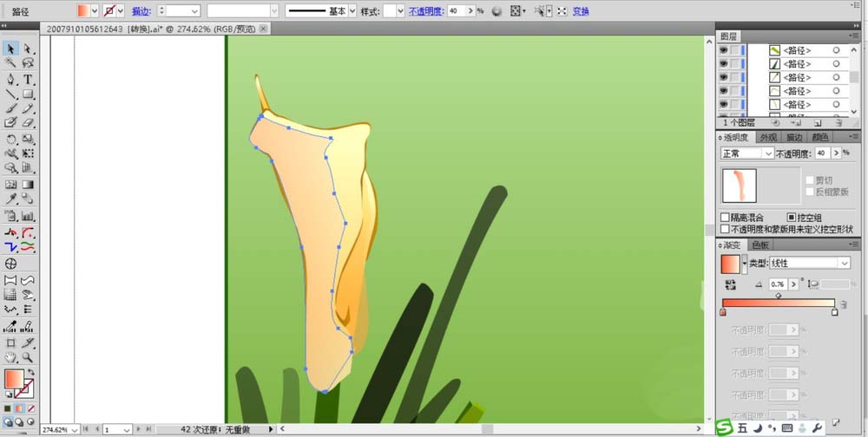Select the Lasso tool

coord(28,63)
